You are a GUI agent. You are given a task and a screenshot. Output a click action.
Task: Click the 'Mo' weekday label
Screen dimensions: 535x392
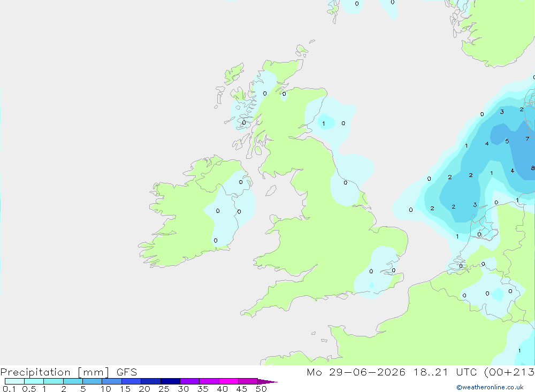click(x=314, y=372)
